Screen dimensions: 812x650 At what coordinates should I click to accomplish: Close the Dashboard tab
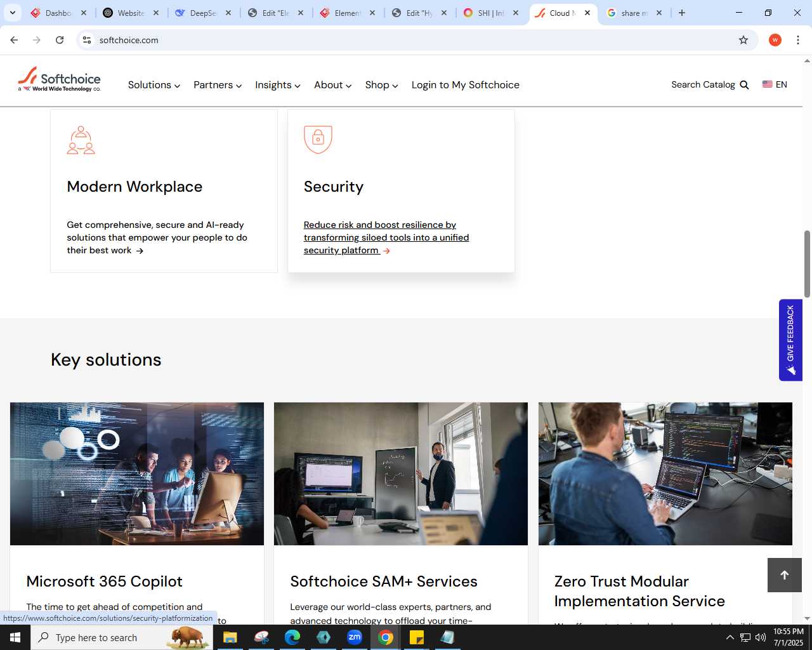(84, 13)
